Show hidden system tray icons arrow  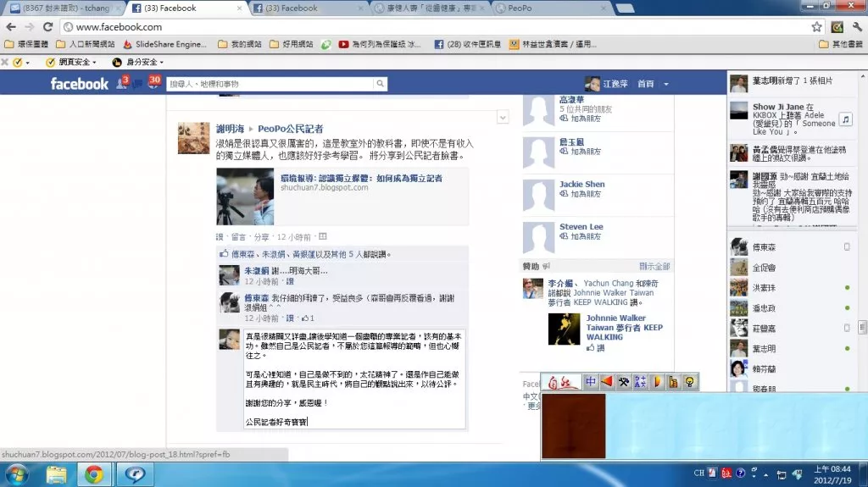pyautogui.click(x=766, y=475)
